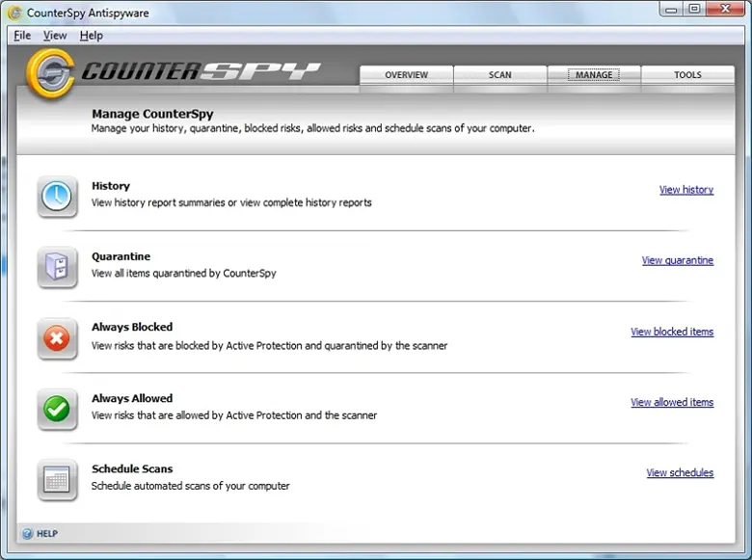Click the Quarantine cabinet icon

coord(57,267)
